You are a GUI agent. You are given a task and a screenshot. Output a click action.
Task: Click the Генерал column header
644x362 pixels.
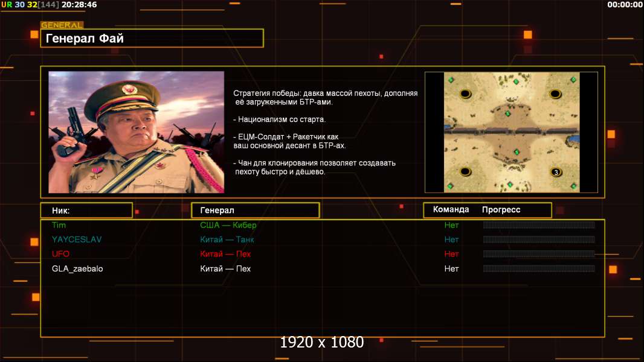(x=256, y=211)
